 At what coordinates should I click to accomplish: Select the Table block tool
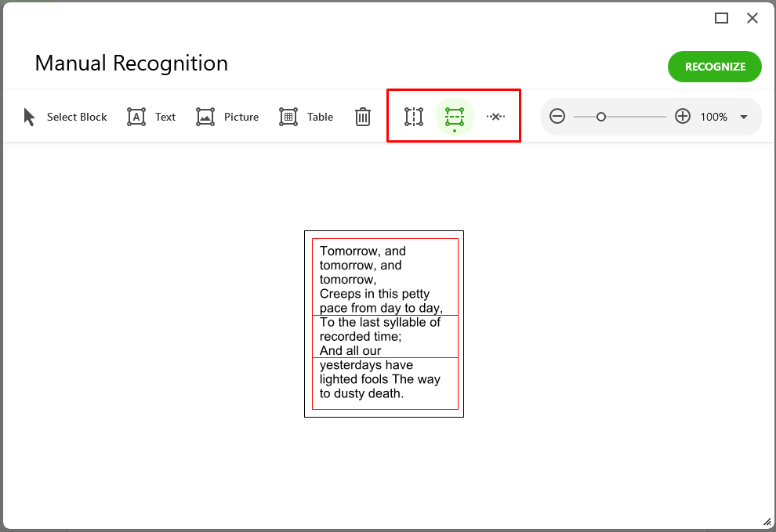click(306, 117)
